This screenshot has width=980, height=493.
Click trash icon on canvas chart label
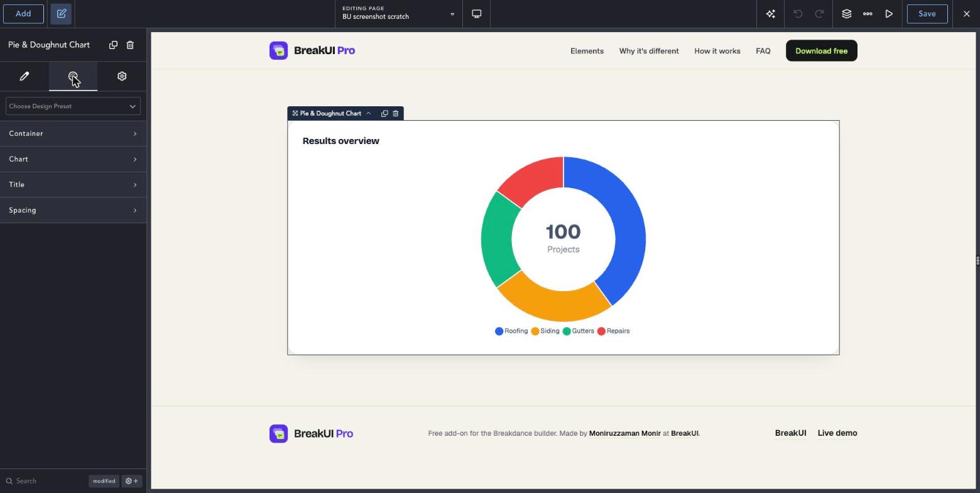[x=396, y=113]
